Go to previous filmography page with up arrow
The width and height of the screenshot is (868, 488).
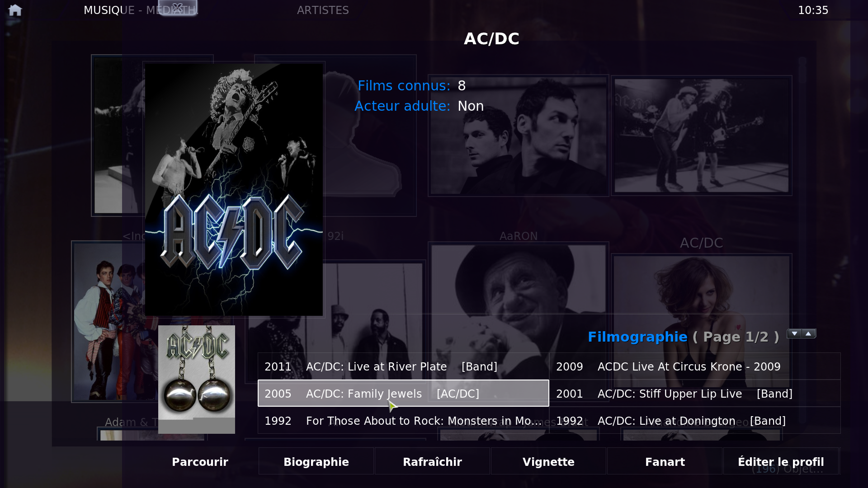pos(809,333)
